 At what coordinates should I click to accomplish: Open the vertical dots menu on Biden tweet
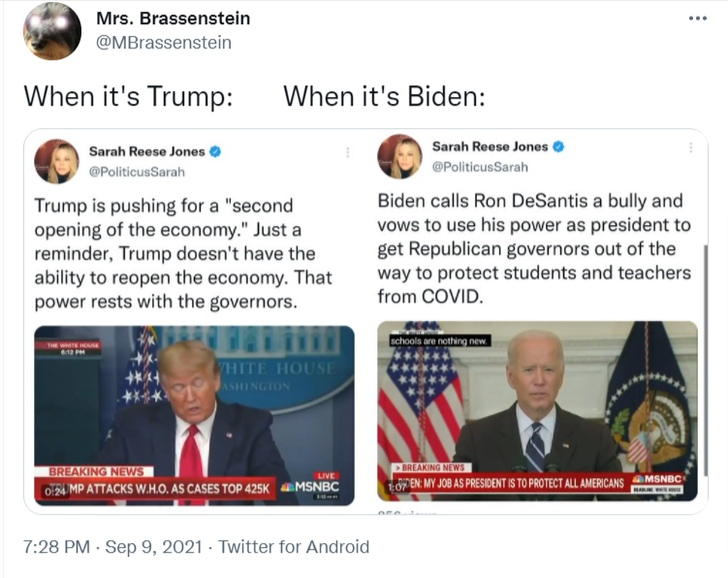[691, 147]
